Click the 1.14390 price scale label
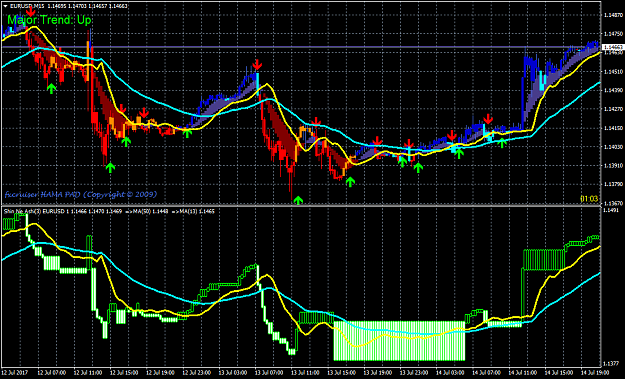The height and width of the screenshot is (379, 625). [614, 90]
